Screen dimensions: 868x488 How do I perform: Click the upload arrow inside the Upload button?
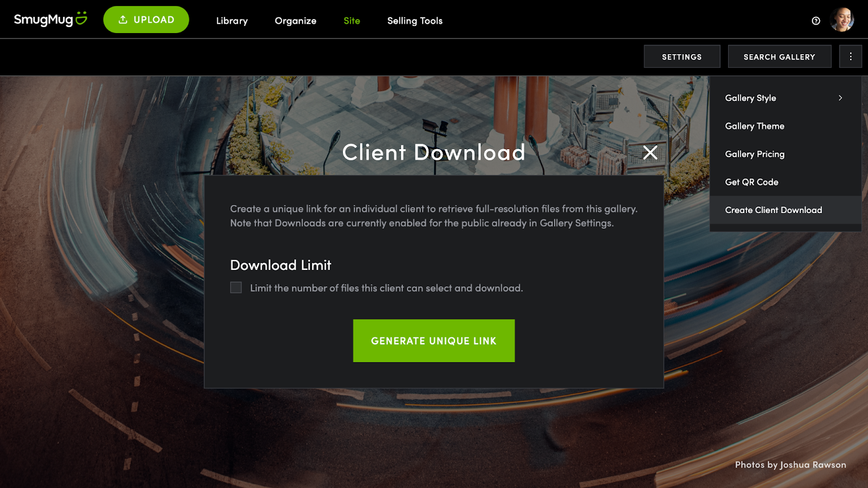pos(122,19)
